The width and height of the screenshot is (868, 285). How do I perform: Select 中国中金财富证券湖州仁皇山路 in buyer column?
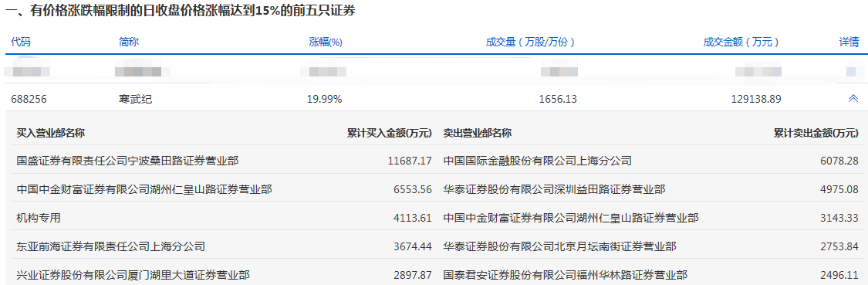click(x=144, y=189)
